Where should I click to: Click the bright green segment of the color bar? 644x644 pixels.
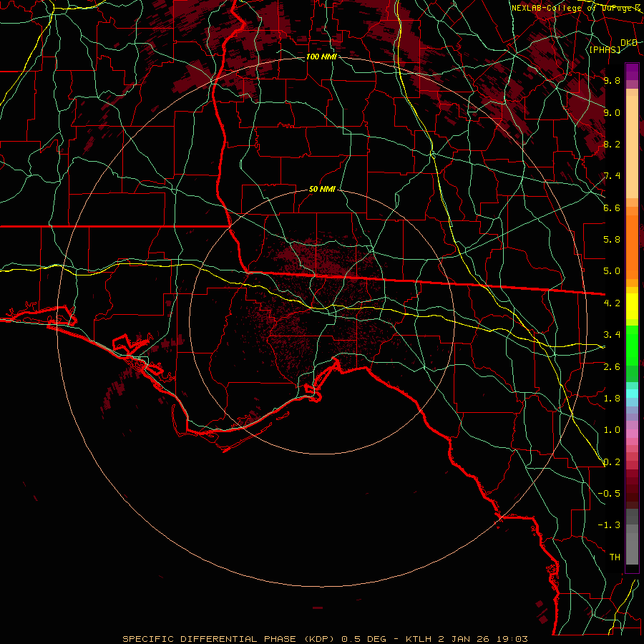point(632,346)
